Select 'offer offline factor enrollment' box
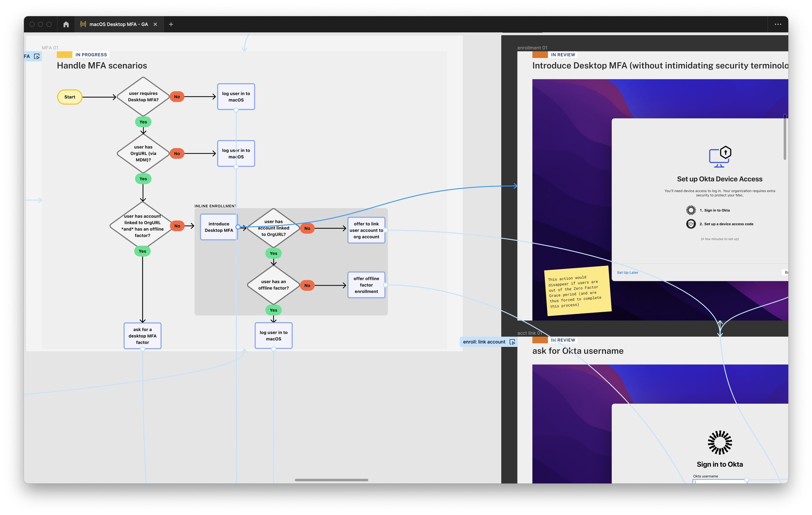 (x=366, y=285)
